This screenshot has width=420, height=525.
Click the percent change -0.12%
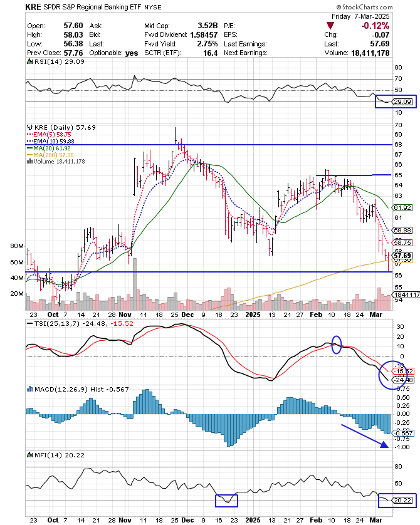click(x=375, y=26)
